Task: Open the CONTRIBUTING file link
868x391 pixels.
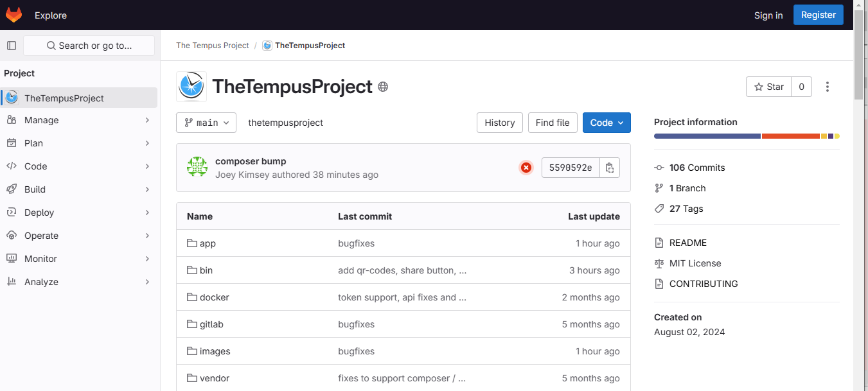Action: coord(704,284)
